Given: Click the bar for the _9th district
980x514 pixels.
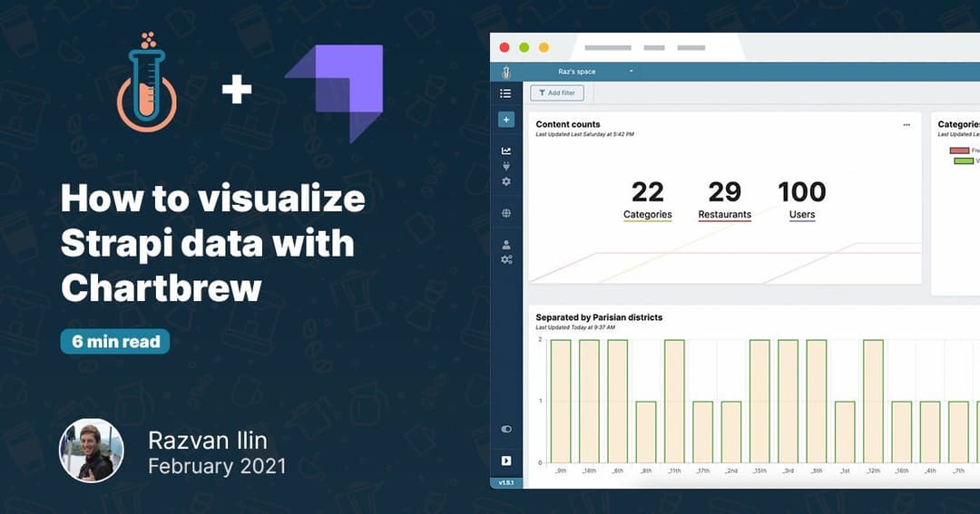Looking at the screenshot, I should tap(561, 401).
